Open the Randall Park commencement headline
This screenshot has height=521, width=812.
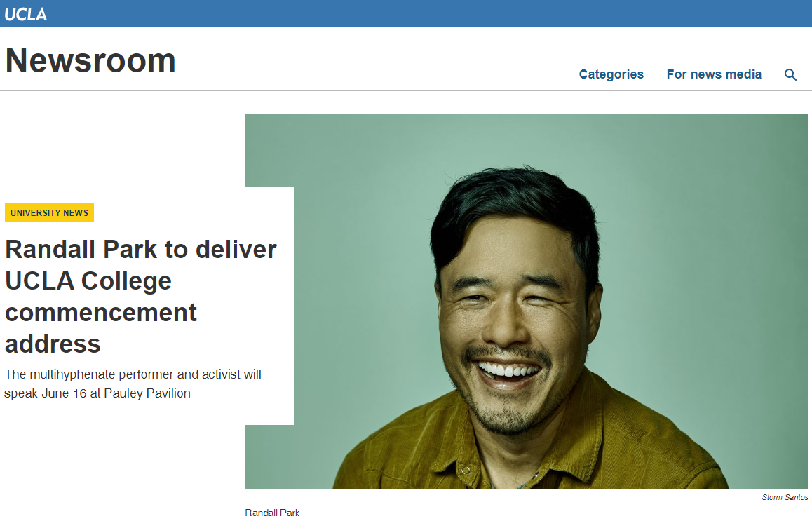(x=140, y=250)
